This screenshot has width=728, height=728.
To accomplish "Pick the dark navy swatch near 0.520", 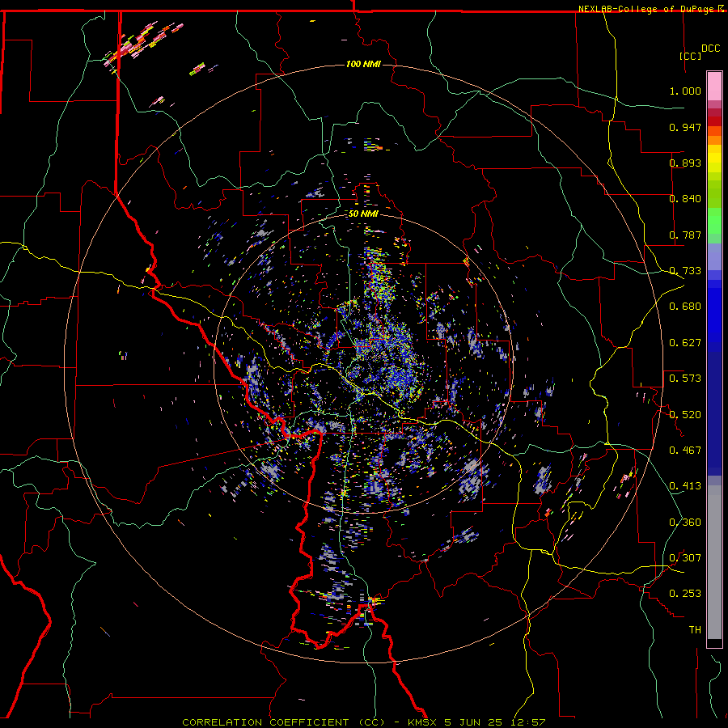I will point(714,413).
